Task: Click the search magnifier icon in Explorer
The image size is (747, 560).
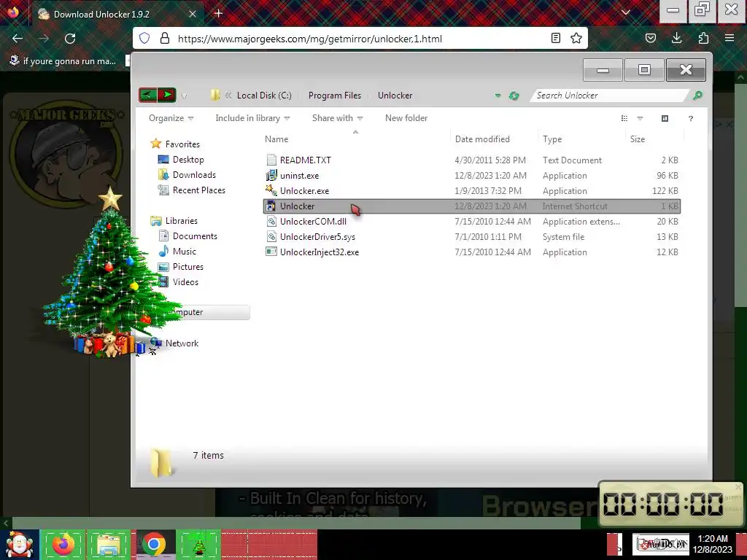Action: (697, 96)
